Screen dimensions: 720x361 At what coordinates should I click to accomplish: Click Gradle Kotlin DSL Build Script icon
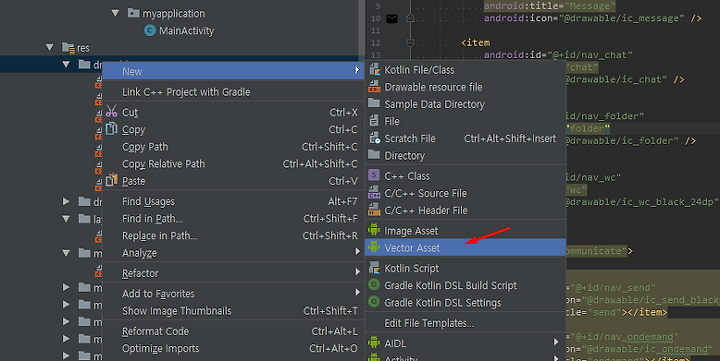(374, 285)
